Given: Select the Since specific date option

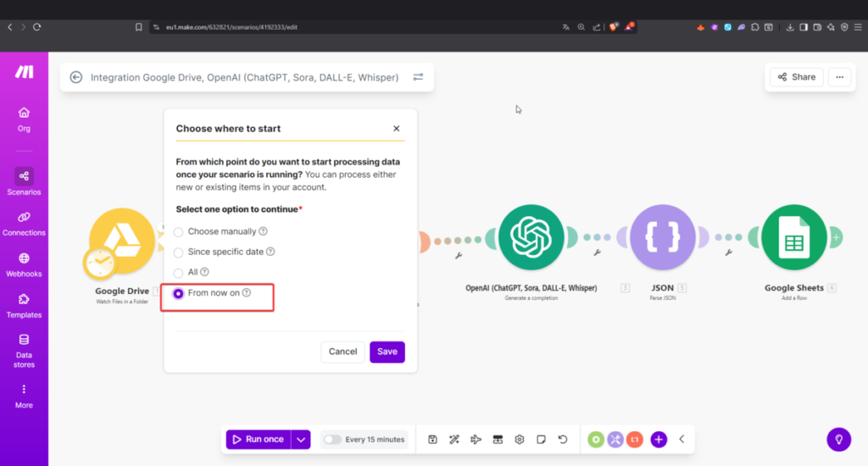Looking at the screenshot, I should tap(178, 252).
